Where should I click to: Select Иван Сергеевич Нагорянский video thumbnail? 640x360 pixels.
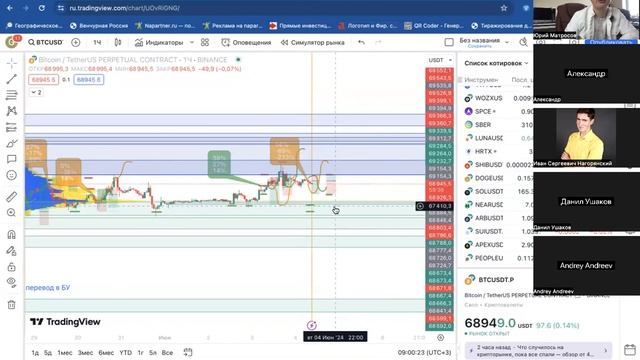point(587,137)
